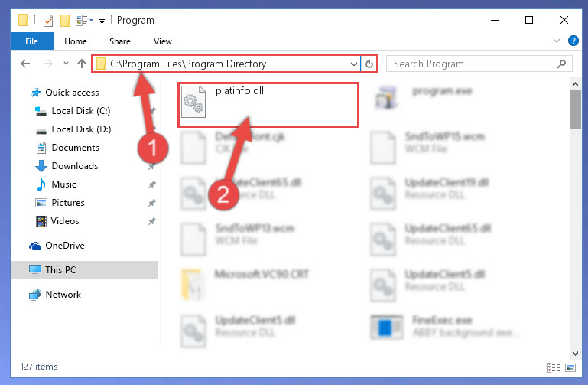Go up one folder level
Viewport: 588px width, 385px height.
[81, 64]
